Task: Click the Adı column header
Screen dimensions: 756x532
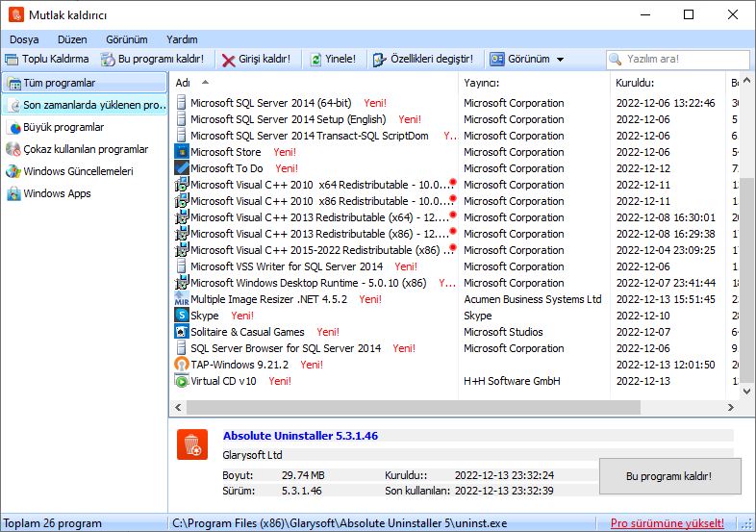Action: pyautogui.click(x=314, y=83)
